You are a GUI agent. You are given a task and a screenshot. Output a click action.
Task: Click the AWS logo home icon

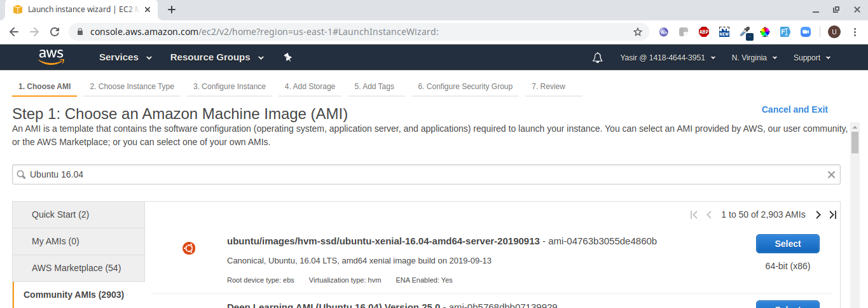point(51,57)
